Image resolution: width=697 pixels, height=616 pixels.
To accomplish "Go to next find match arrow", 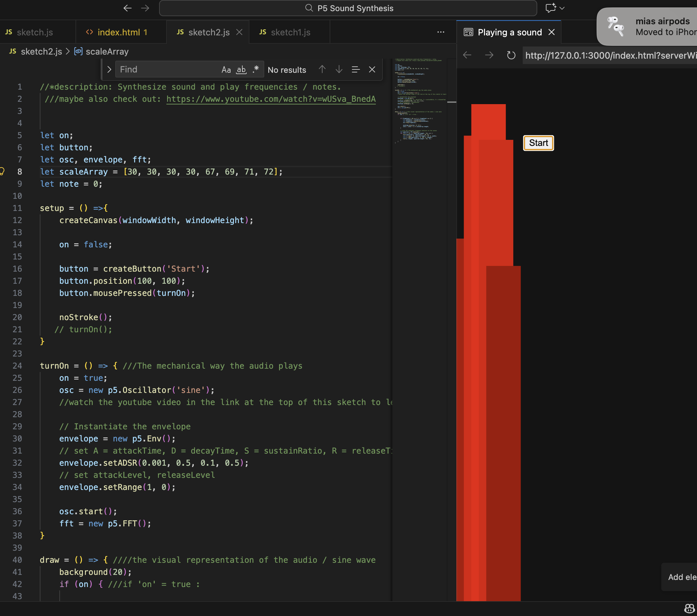I will (339, 69).
